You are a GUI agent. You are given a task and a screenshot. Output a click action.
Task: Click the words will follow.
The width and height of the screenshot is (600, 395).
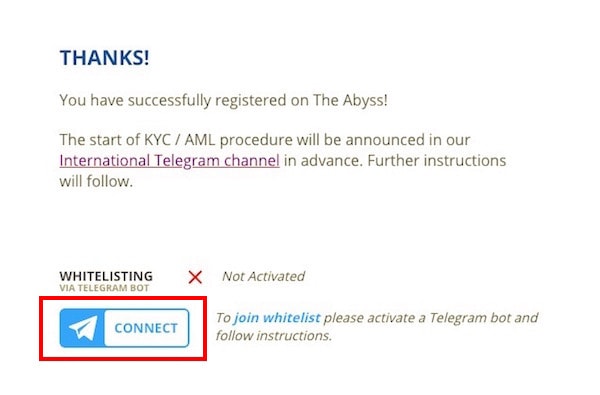click(x=96, y=181)
